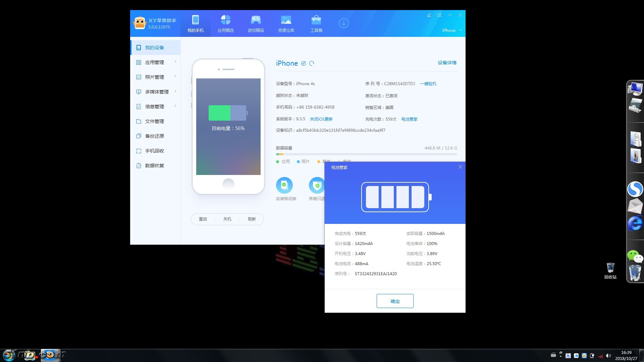Open 游戏精品 games icon in header
Screen dimensions: 644x362
[x=256, y=20]
